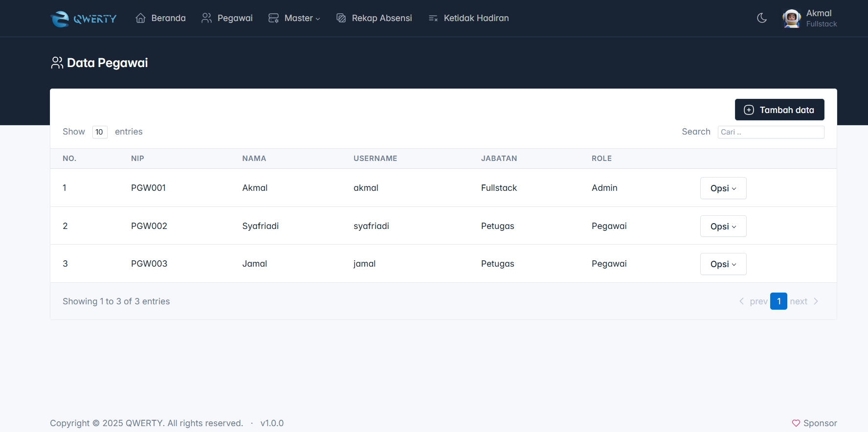Toggle dark mode with the moon icon
Screen dimensions: 868x432
[x=762, y=18]
